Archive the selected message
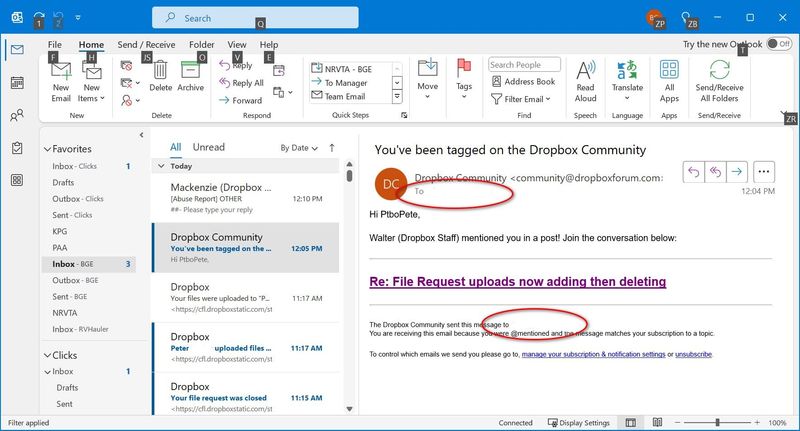Viewport: 800px width, 431px height. (190, 77)
